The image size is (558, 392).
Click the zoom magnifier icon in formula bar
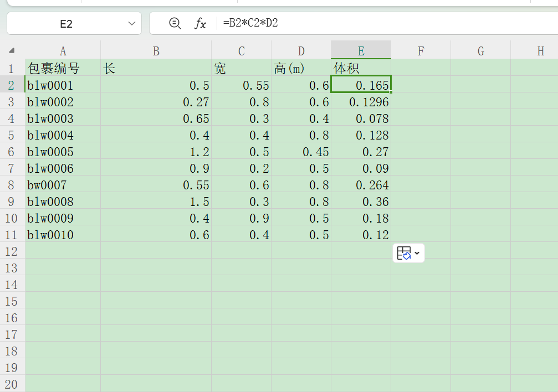click(x=175, y=23)
